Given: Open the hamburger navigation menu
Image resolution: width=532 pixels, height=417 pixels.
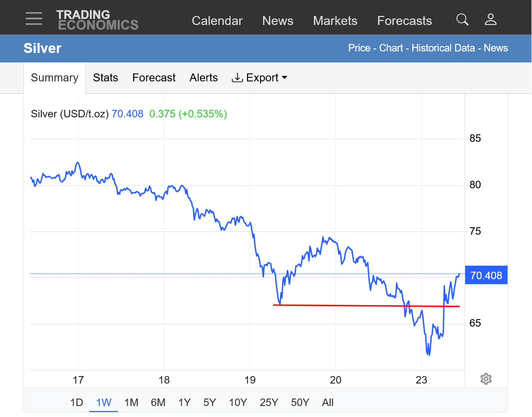Looking at the screenshot, I should point(34,18).
